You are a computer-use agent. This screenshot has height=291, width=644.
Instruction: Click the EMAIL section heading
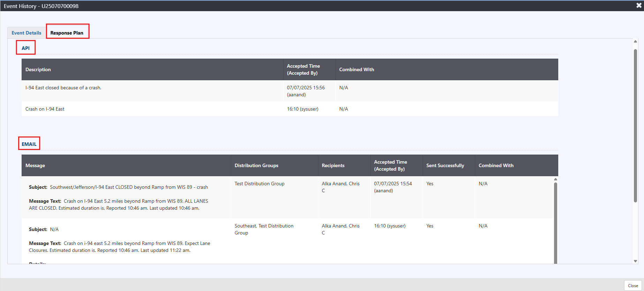pos(29,144)
